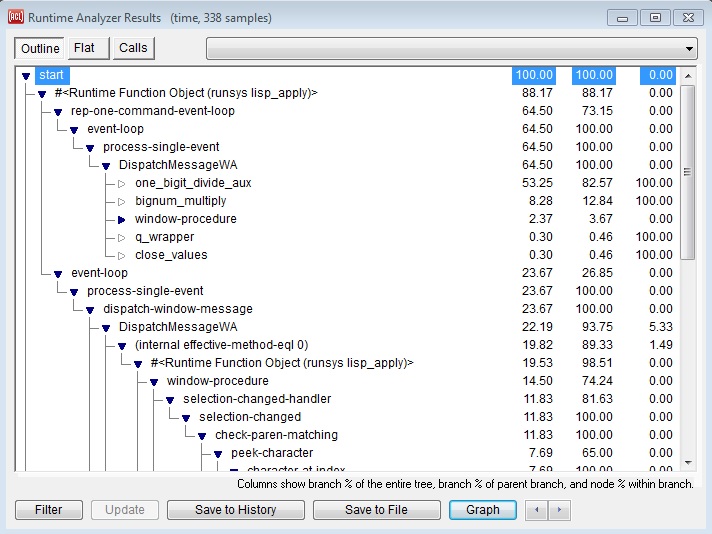Collapse the start root node
The width and height of the screenshot is (712, 534).
(x=26, y=76)
